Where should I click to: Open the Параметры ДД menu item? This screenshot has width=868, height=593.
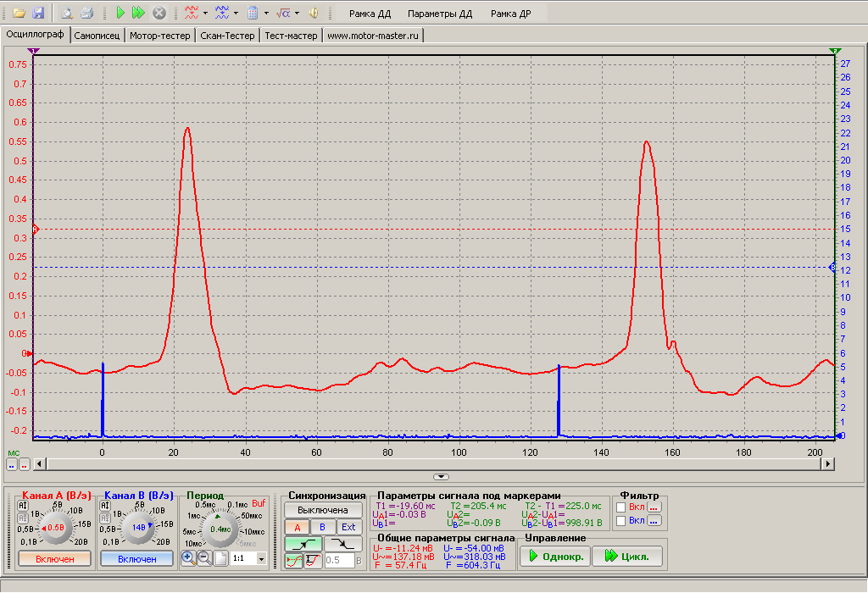point(440,14)
